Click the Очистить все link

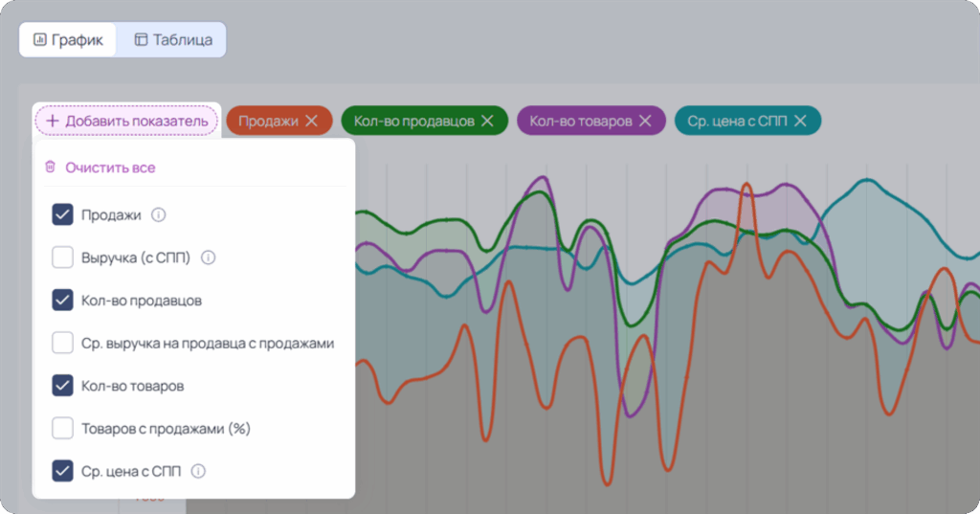click(110, 168)
